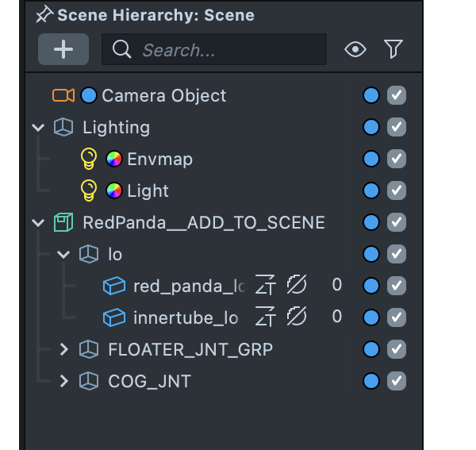Expand the FLOATER_JNT_GRP node
476x450 pixels.
coord(64,349)
